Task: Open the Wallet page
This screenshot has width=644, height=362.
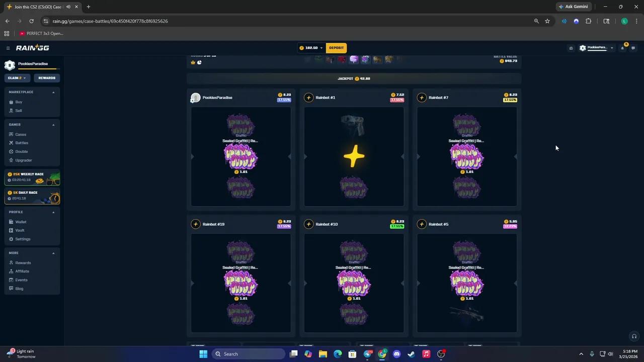Action: click(x=21, y=222)
